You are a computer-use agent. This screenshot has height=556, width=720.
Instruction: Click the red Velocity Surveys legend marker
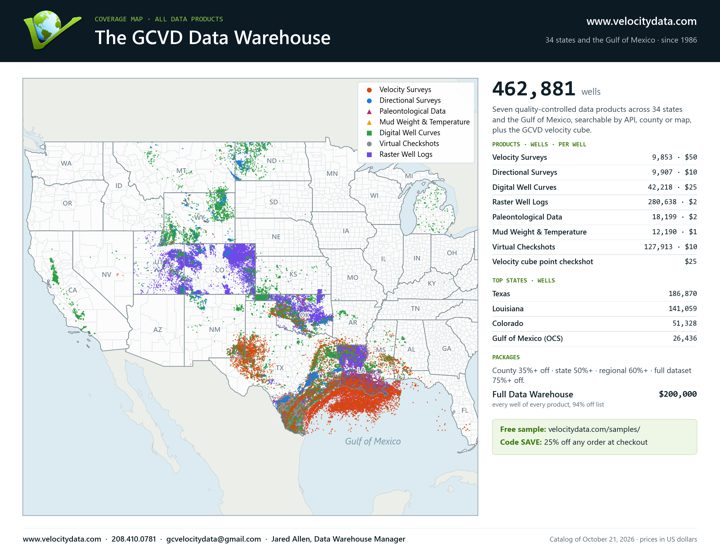click(x=369, y=90)
